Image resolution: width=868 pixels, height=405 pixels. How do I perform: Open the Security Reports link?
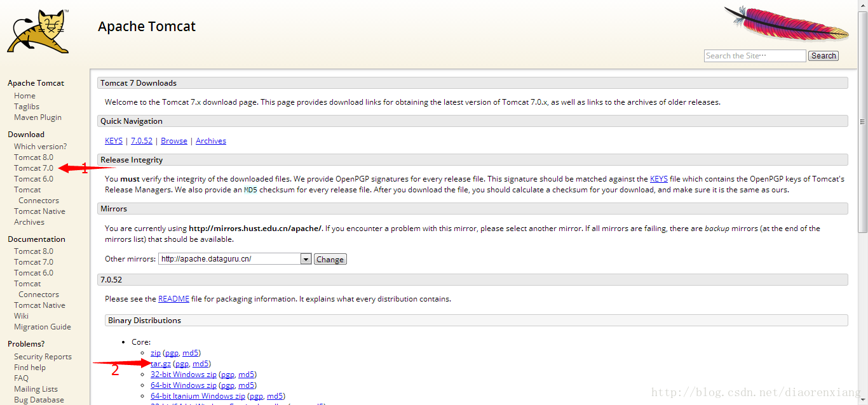pos(43,357)
